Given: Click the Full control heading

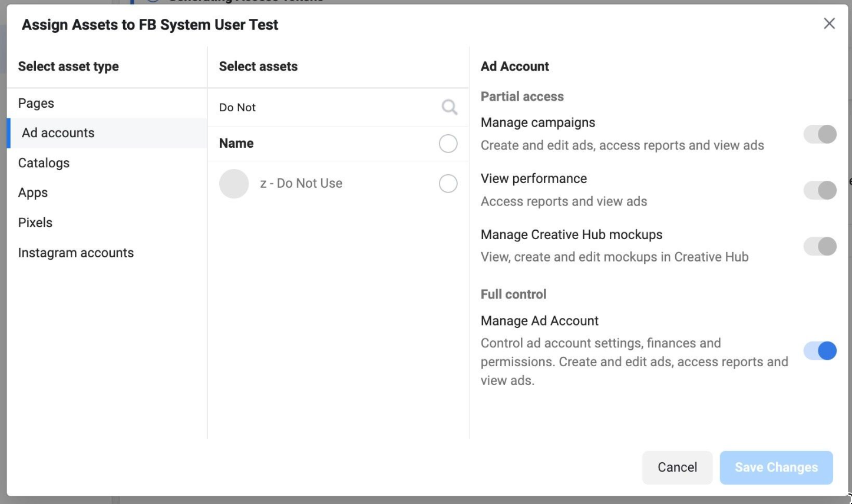Looking at the screenshot, I should tap(514, 294).
